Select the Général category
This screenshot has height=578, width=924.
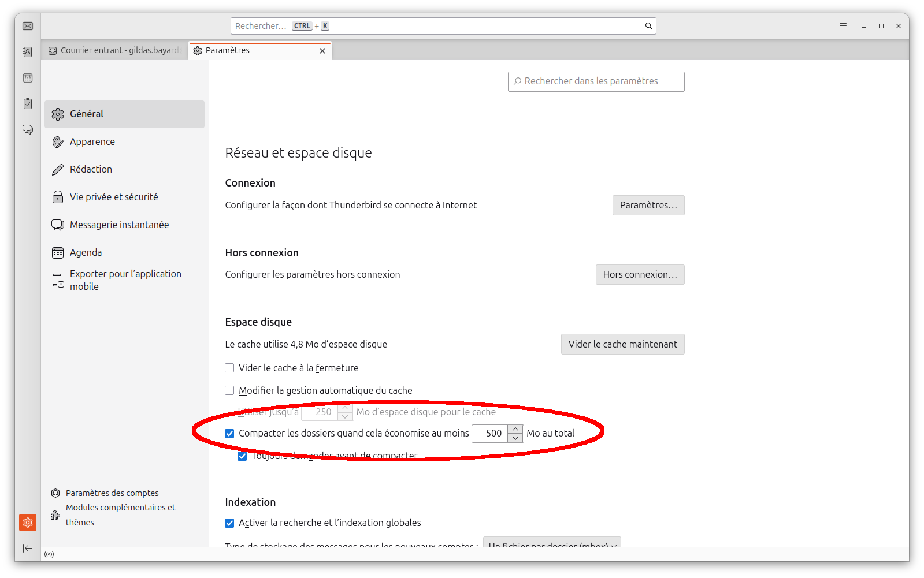(x=124, y=114)
